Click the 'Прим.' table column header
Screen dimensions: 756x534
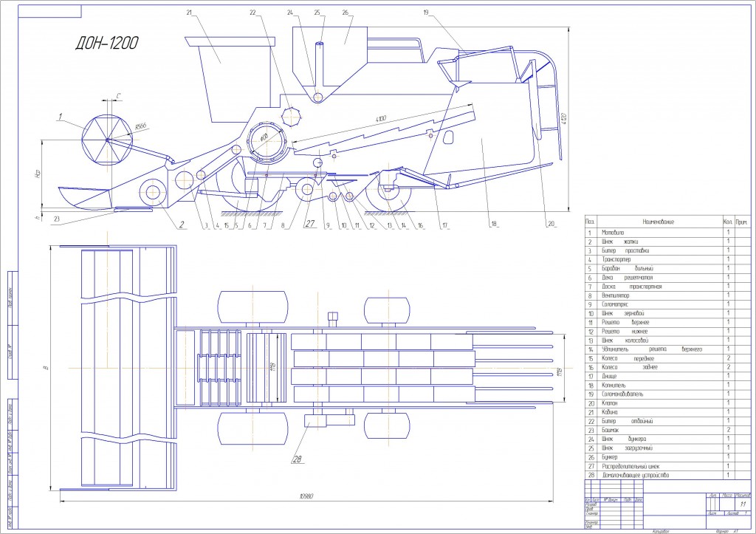point(742,222)
